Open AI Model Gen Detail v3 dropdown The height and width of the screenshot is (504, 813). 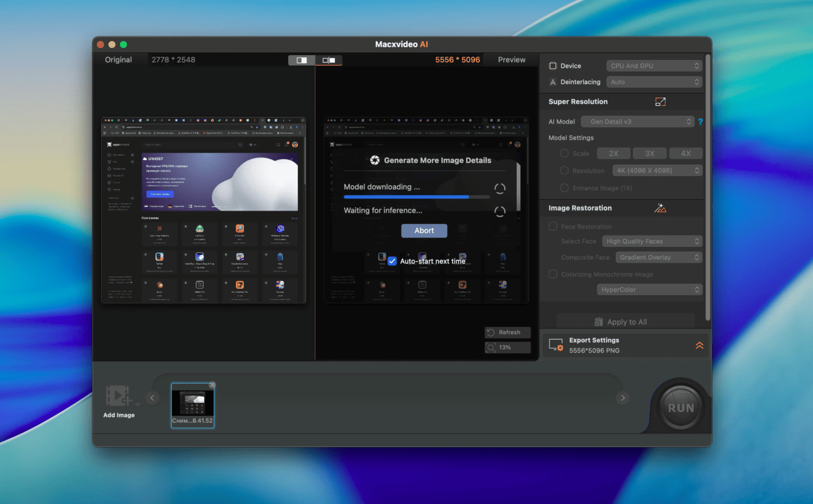(x=637, y=122)
